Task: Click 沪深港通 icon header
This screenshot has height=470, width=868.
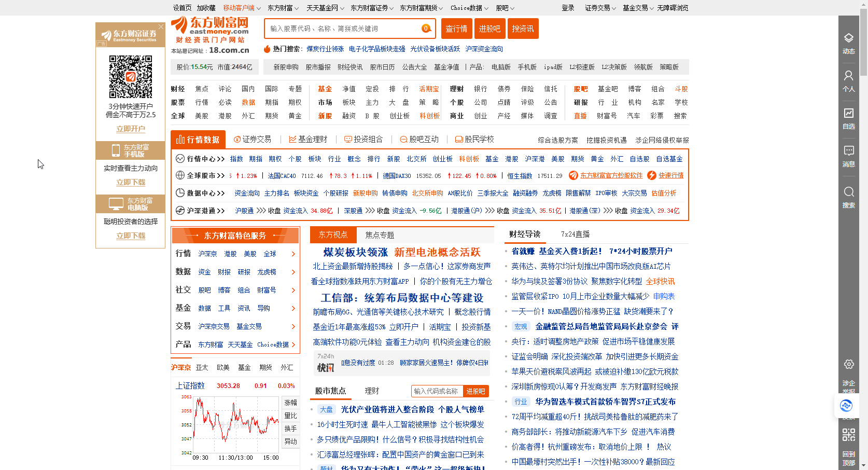Action: (x=200, y=211)
